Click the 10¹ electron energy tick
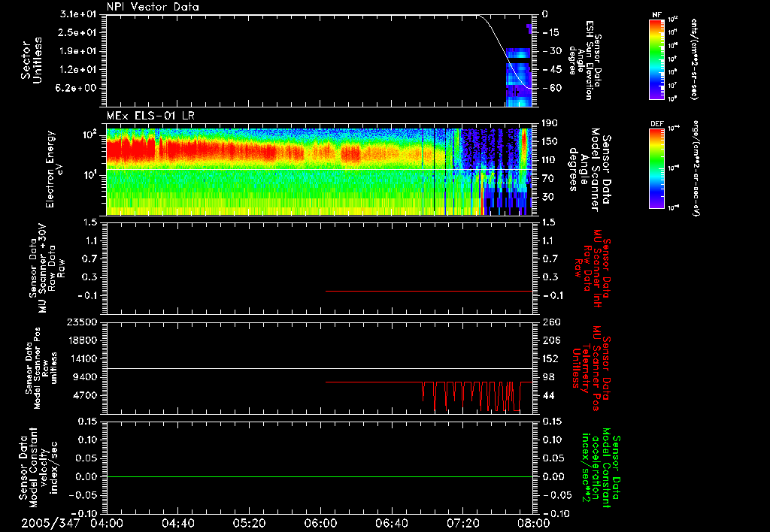This screenshot has height=532, width=770. point(92,175)
